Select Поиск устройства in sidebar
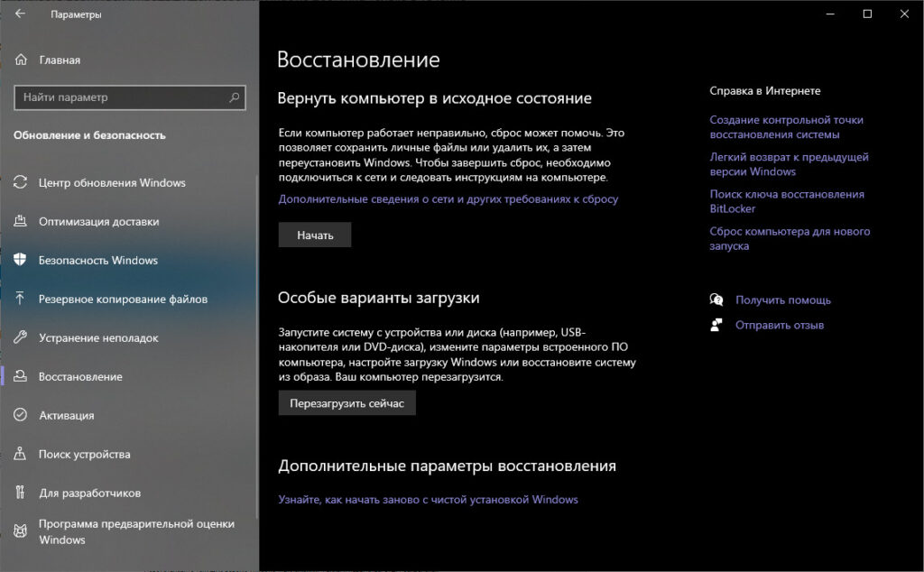924x572 pixels. point(84,454)
